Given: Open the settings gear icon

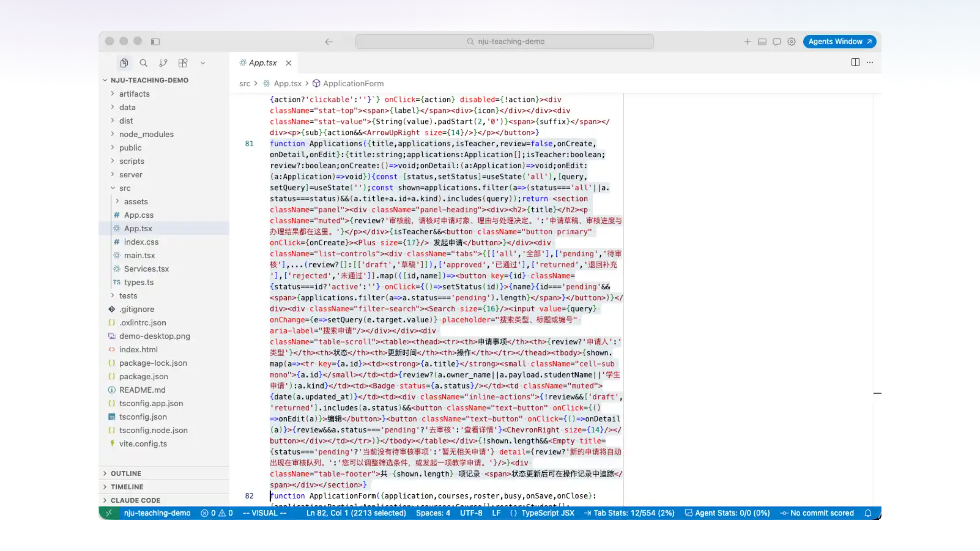Looking at the screenshot, I should 792,41.
